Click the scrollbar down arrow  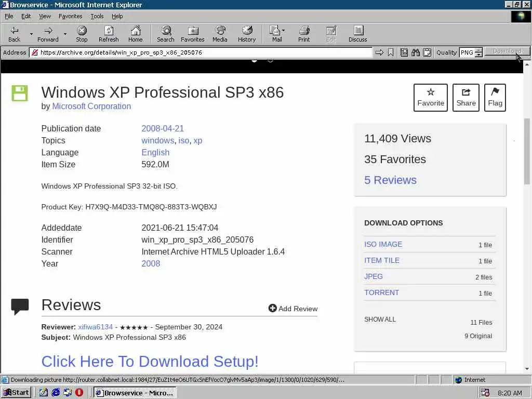tap(527, 369)
